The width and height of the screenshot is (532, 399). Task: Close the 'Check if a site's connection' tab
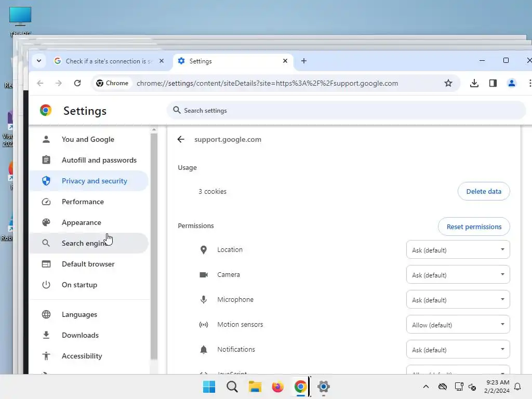pyautogui.click(x=162, y=61)
